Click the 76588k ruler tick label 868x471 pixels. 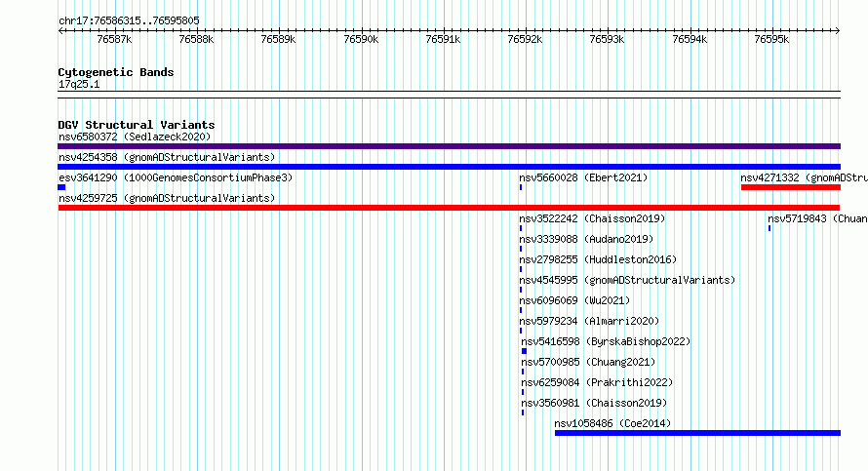pyautogui.click(x=196, y=39)
